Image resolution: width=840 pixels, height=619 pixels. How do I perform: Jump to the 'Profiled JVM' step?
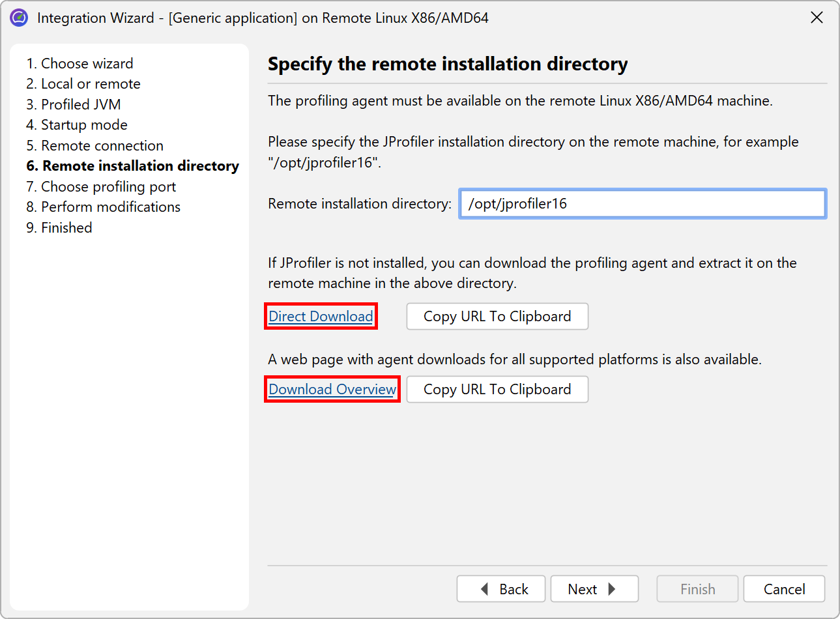pos(74,104)
